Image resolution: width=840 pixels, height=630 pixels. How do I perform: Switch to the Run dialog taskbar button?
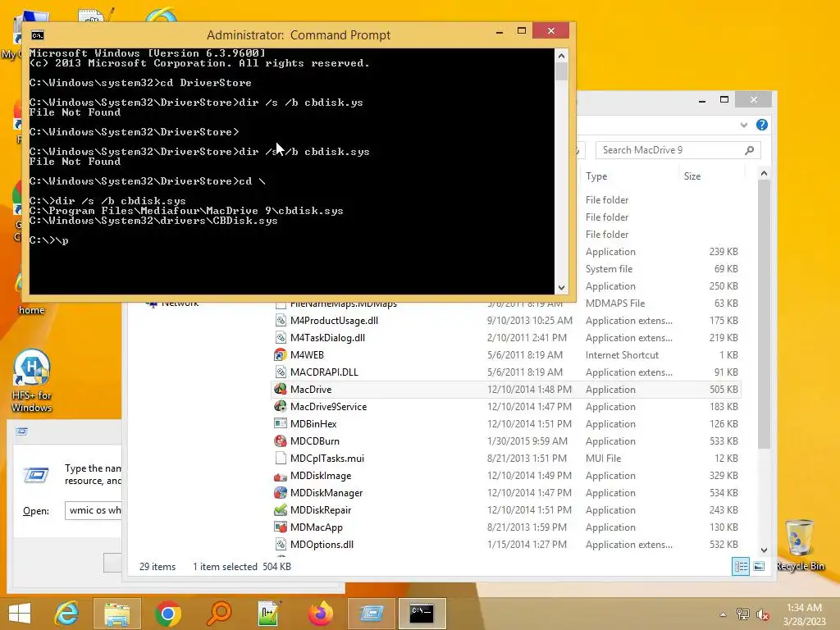[372, 614]
